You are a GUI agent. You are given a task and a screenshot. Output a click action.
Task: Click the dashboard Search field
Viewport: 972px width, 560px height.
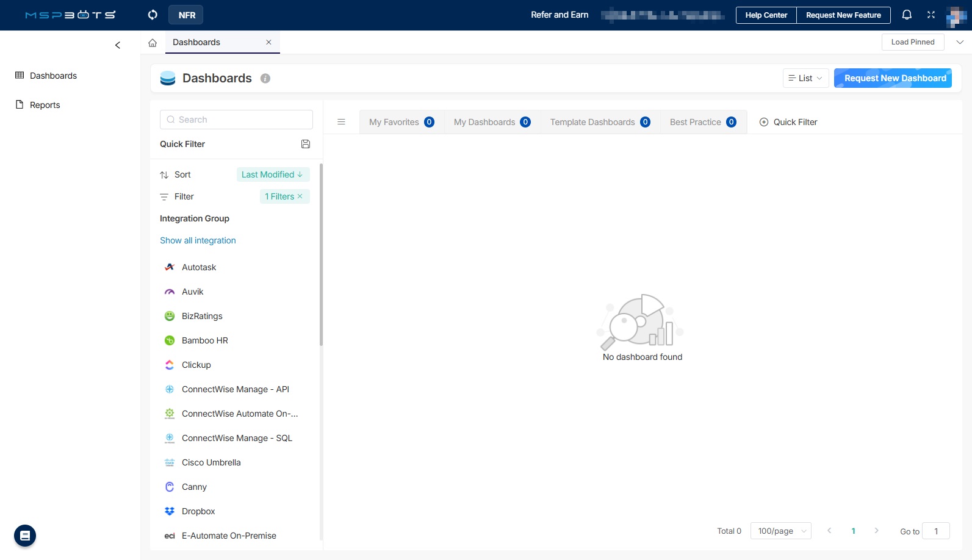point(237,120)
